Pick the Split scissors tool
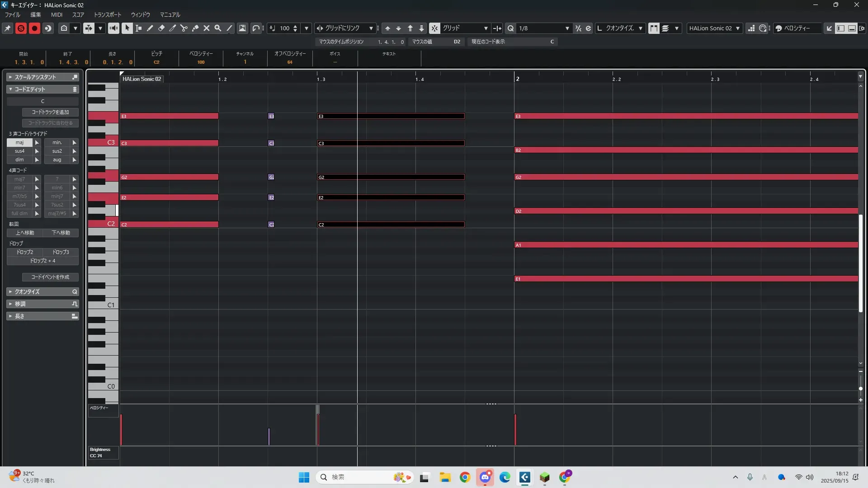Screen dimensions: 868x488 pos(184,28)
